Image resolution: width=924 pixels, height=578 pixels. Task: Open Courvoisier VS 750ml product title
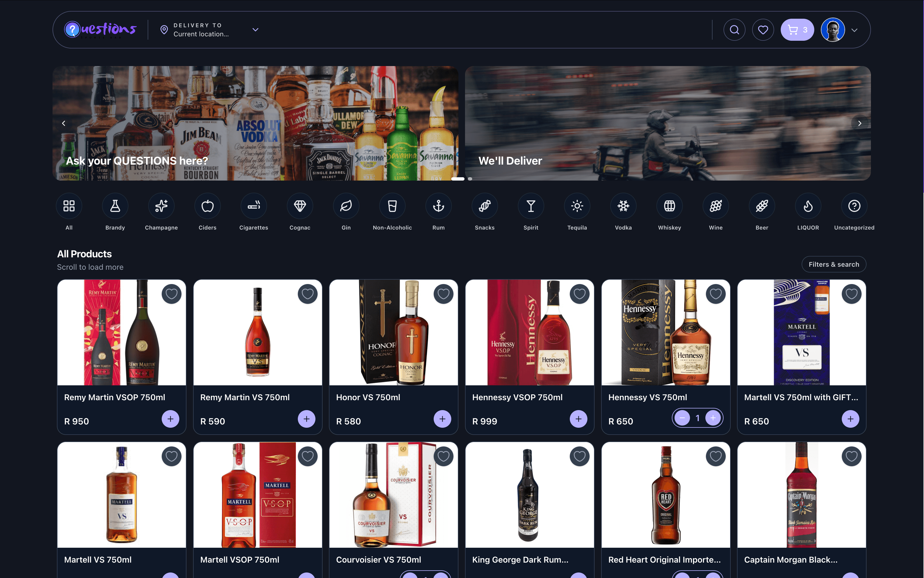click(378, 560)
